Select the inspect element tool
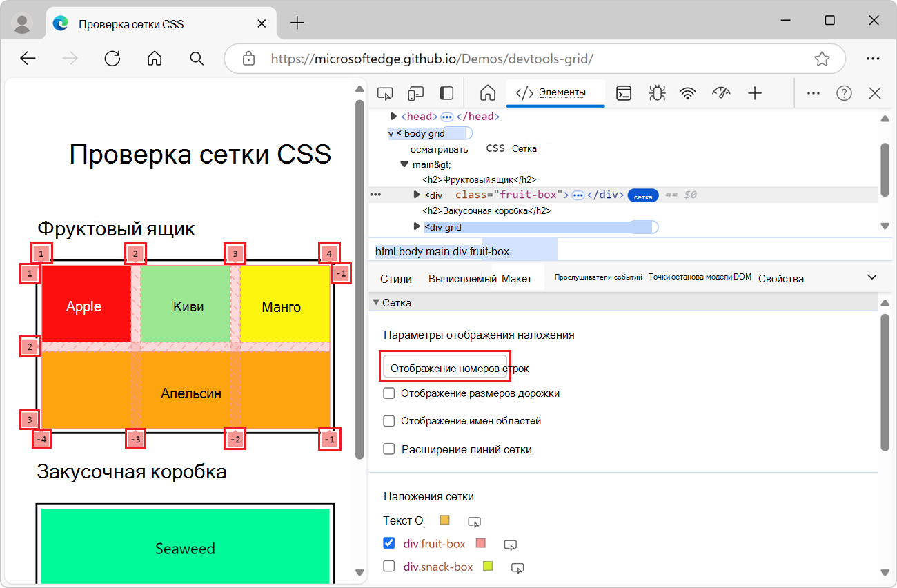Screen dimensions: 897x588 (385, 92)
